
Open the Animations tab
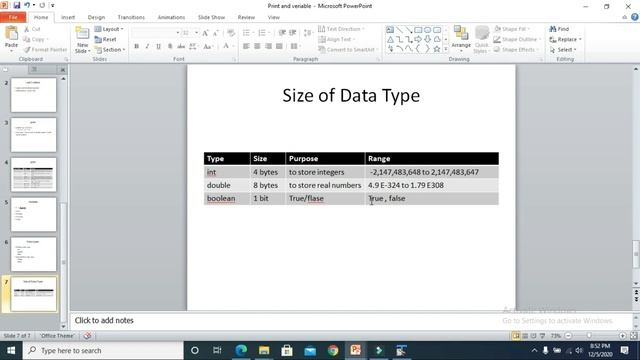171,17
